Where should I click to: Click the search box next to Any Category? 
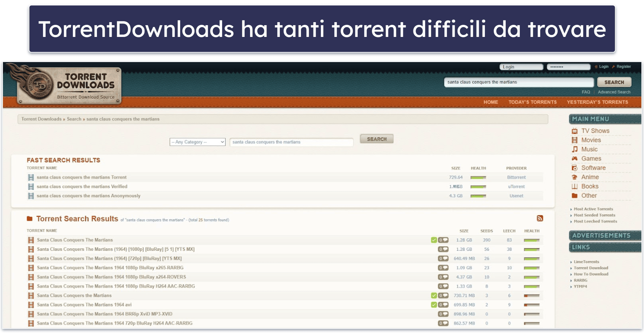tap(291, 142)
